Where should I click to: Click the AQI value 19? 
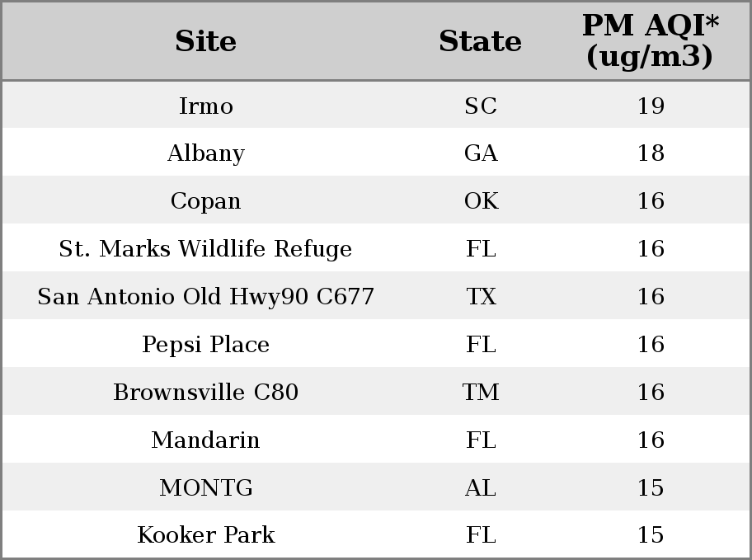(x=651, y=106)
